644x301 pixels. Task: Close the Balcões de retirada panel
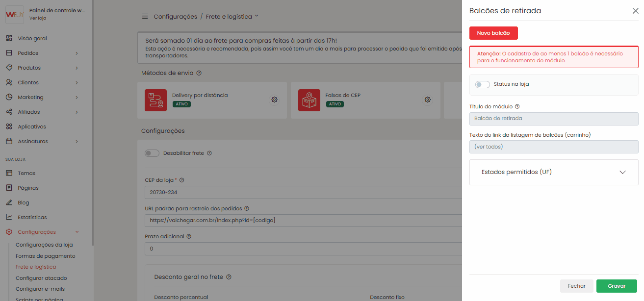pos(635,11)
